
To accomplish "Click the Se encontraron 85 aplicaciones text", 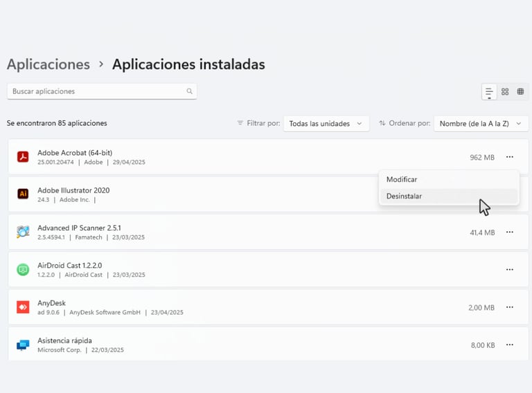I will [x=57, y=123].
